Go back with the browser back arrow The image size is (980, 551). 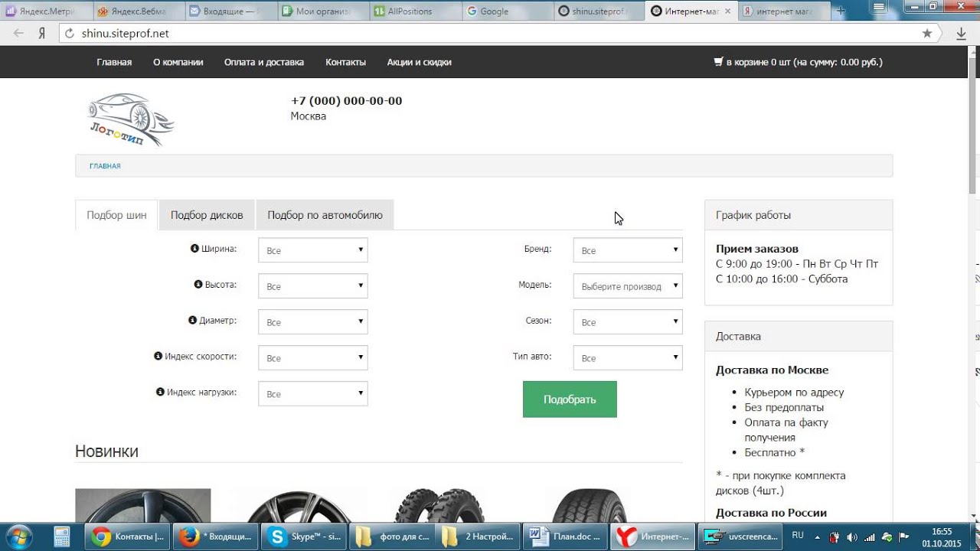pyautogui.click(x=18, y=33)
